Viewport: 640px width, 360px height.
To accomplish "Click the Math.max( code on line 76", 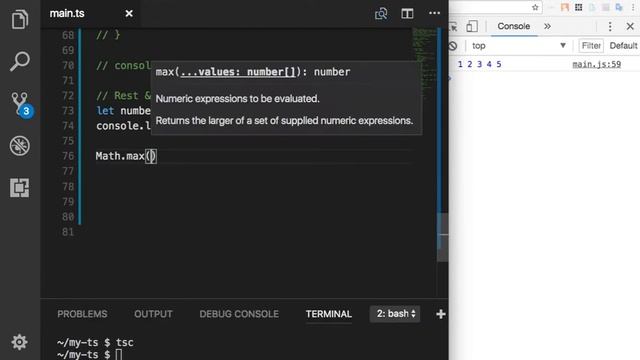I will pos(126,156).
